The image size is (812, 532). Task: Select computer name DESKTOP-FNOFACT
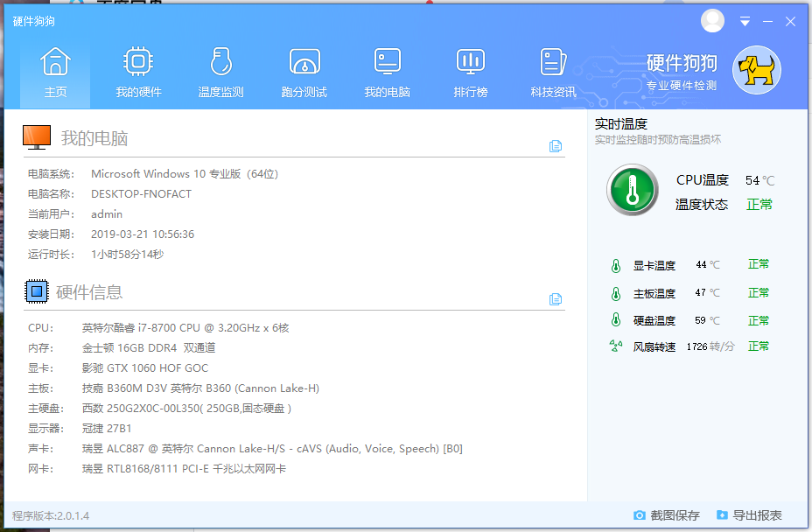coord(142,194)
